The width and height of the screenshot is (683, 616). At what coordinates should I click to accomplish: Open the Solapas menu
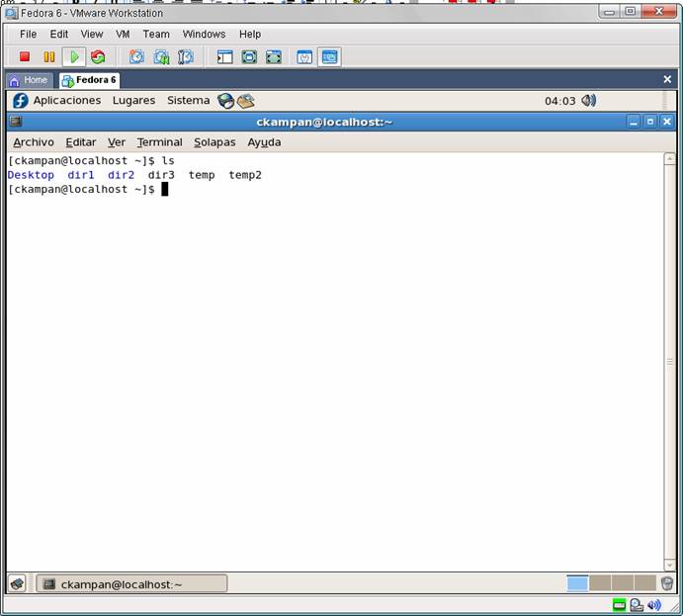[x=214, y=142]
